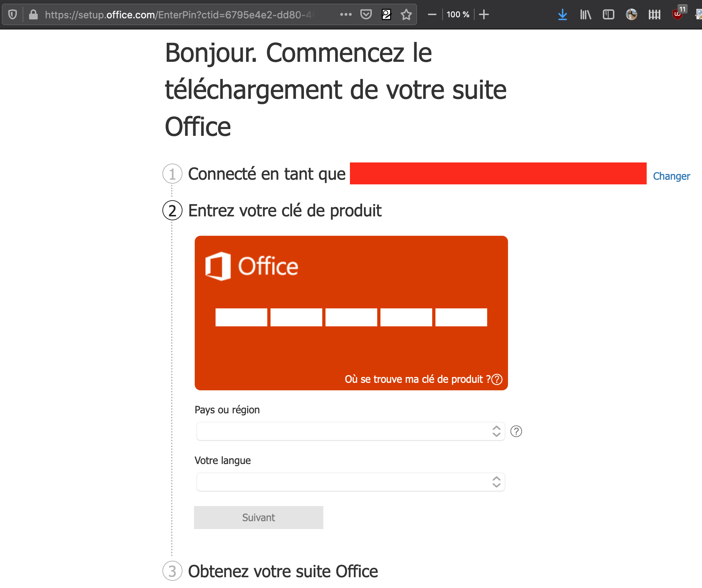Click the fence-shaped containers extension icon
The width and height of the screenshot is (702, 588).
[x=655, y=14]
